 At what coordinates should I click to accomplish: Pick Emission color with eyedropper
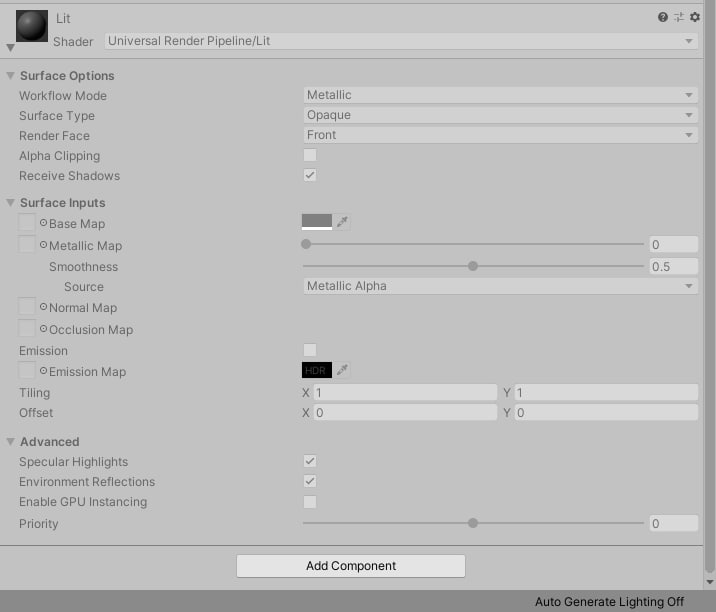pos(342,370)
